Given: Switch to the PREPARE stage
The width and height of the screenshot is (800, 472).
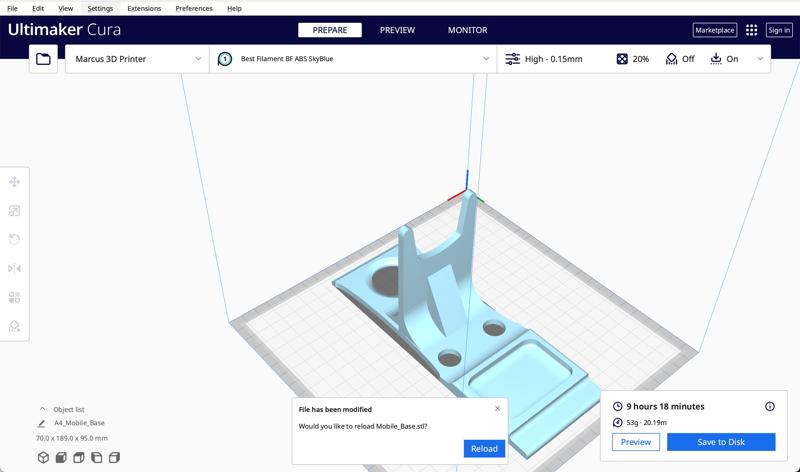Looking at the screenshot, I should (x=330, y=30).
